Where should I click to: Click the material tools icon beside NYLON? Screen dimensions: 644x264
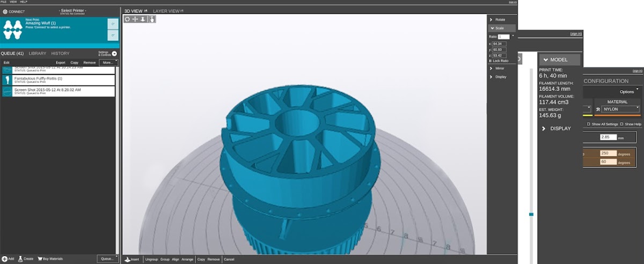[x=597, y=108]
